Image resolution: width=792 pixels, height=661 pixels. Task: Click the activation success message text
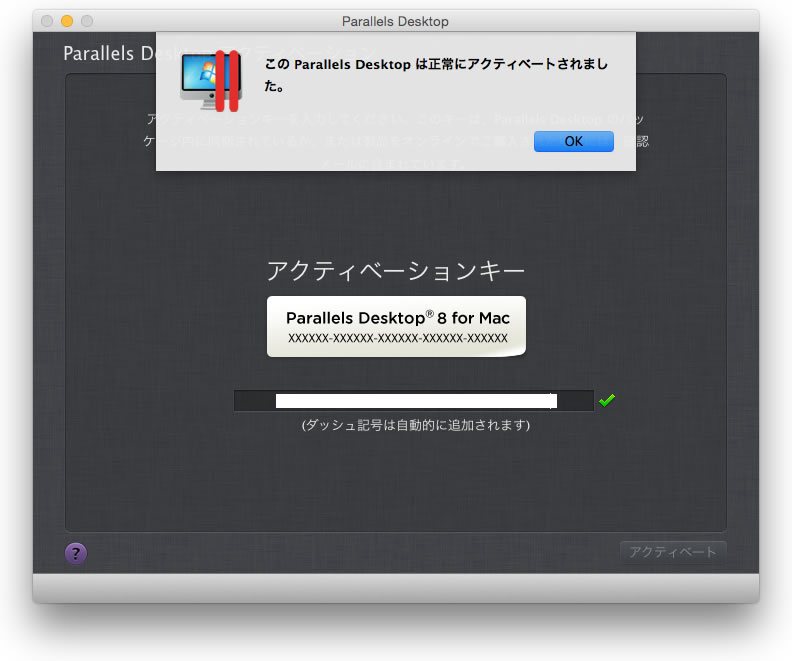point(436,75)
